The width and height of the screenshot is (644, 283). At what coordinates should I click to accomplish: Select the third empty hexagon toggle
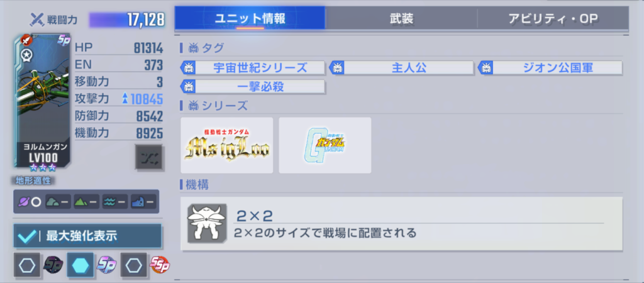tap(133, 265)
